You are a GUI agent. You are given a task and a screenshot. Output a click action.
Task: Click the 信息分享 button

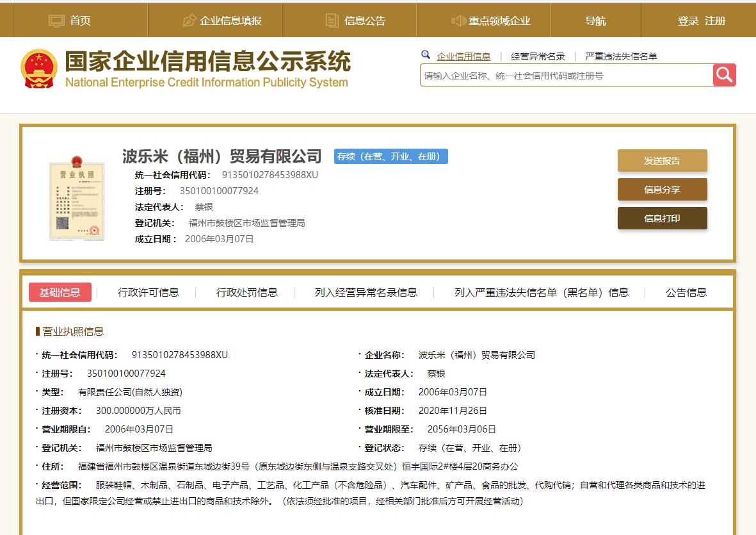(662, 190)
